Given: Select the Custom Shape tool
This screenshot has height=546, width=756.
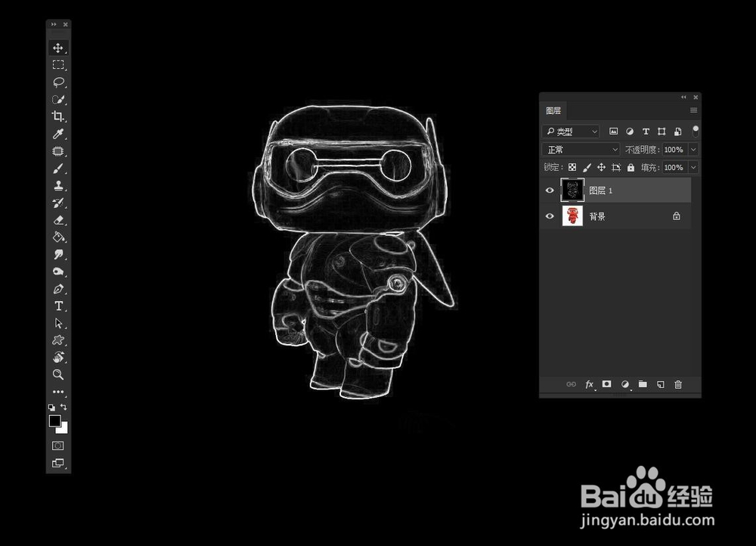Looking at the screenshot, I should (x=58, y=340).
